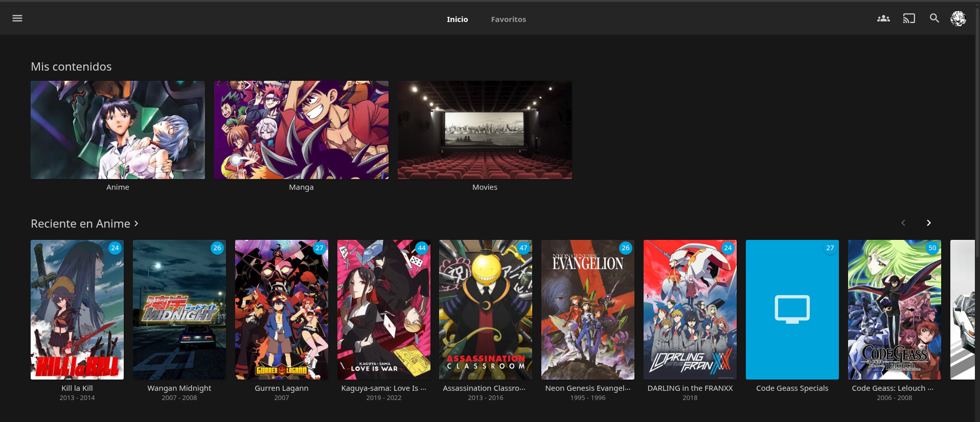
Task: Click the Mis contenidos section heading
Action: 71,66
